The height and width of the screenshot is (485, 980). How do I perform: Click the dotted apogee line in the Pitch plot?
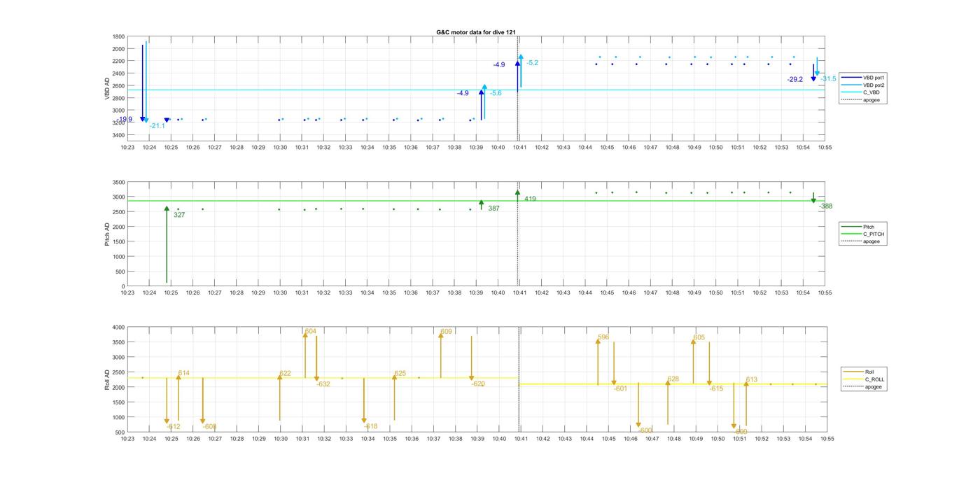coord(517,234)
